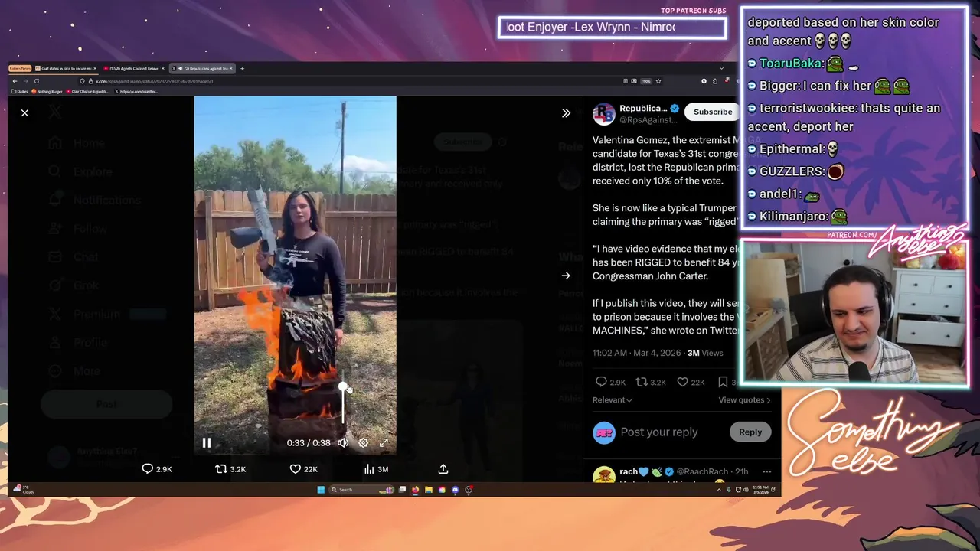Screen dimensions: 980x551
Task: Bookmark this page with star icon
Action: click(658, 81)
